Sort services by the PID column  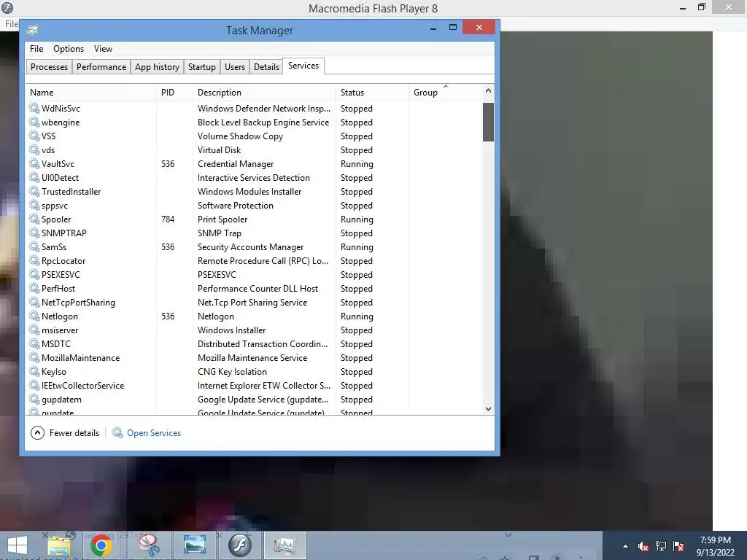[174, 93]
